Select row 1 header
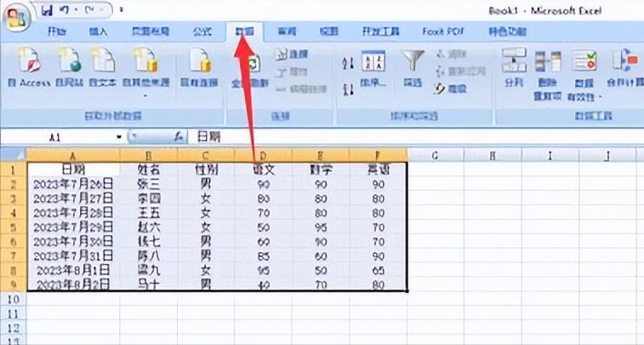This screenshot has height=345, width=644. (x=13, y=170)
